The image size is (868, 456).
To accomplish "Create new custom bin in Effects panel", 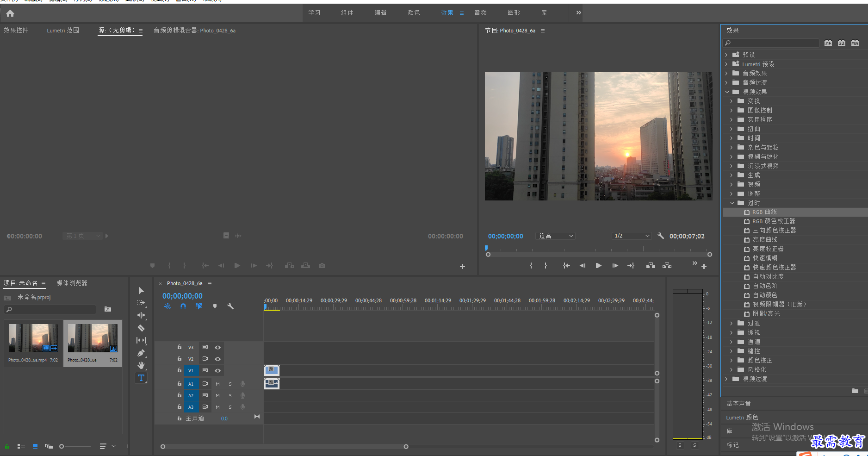I will [x=855, y=391].
